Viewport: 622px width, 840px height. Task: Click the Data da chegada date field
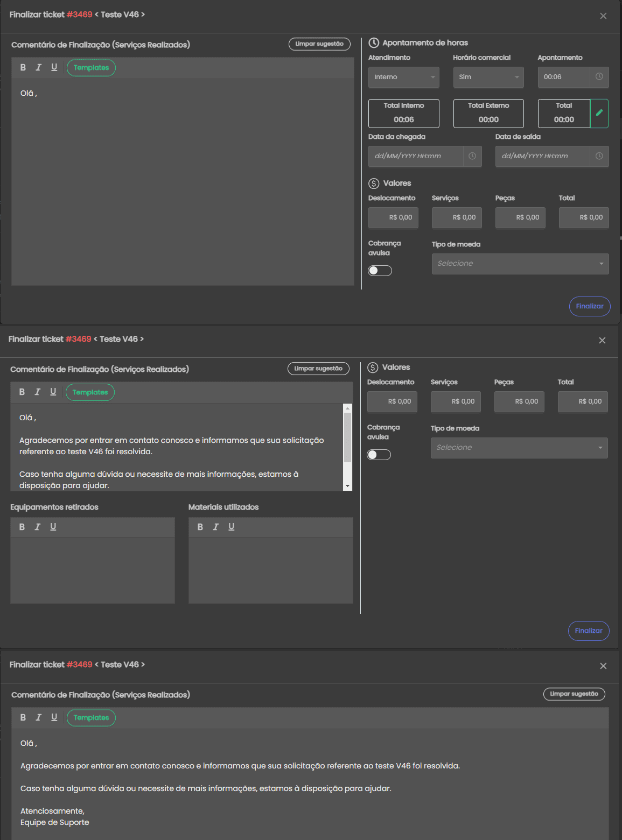416,156
